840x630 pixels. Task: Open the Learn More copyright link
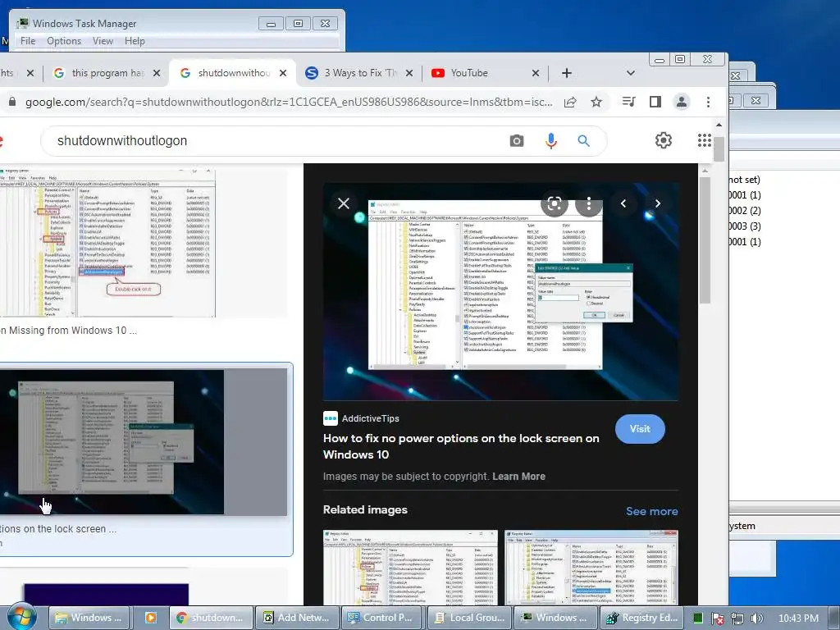coord(518,477)
